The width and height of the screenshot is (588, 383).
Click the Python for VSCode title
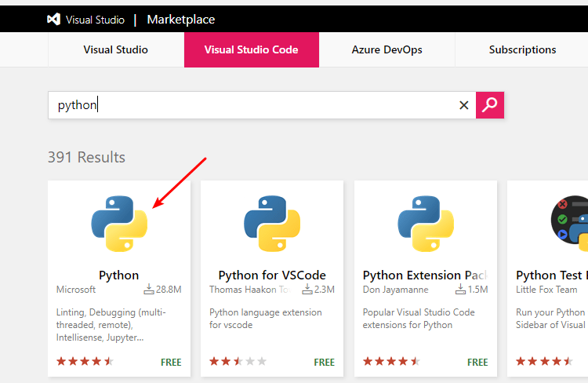[x=272, y=275]
